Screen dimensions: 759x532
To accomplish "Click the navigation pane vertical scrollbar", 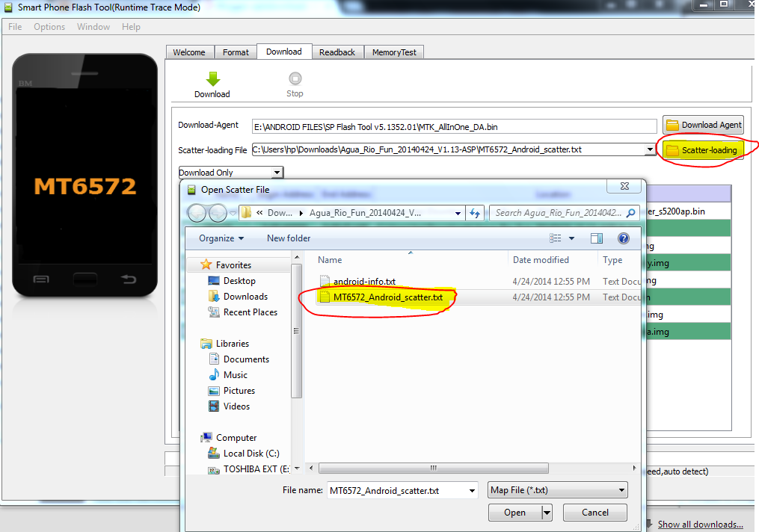I will (297, 331).
